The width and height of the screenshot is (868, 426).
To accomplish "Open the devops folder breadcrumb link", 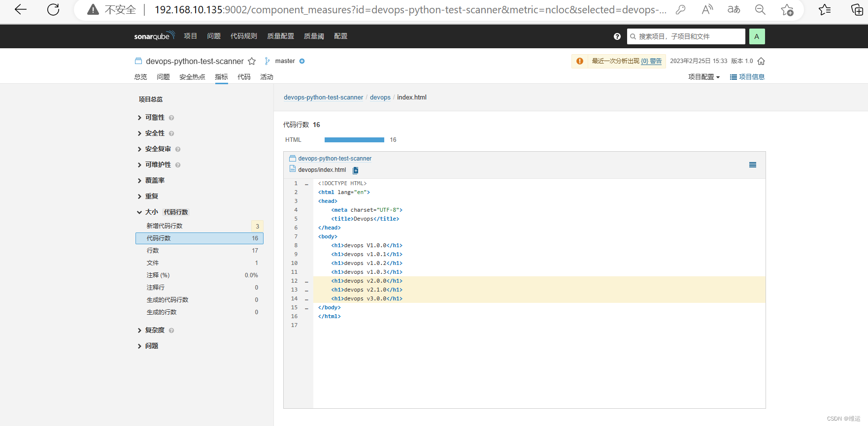I will [380, 98].
